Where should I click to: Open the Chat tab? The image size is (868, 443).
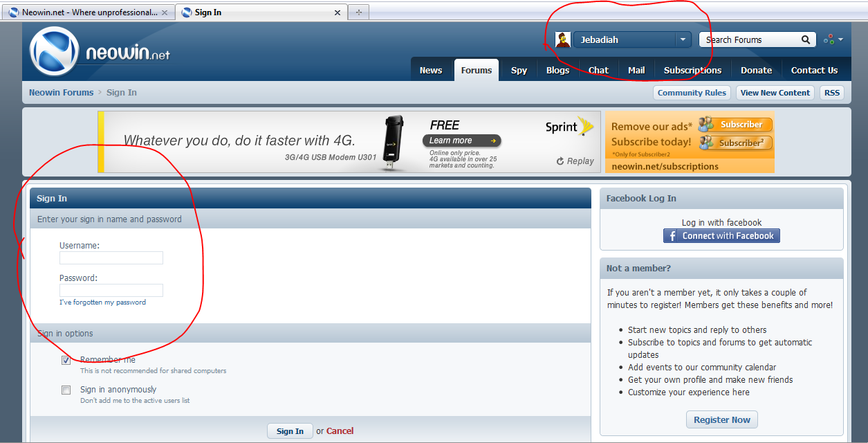click(x=598, y=70)
